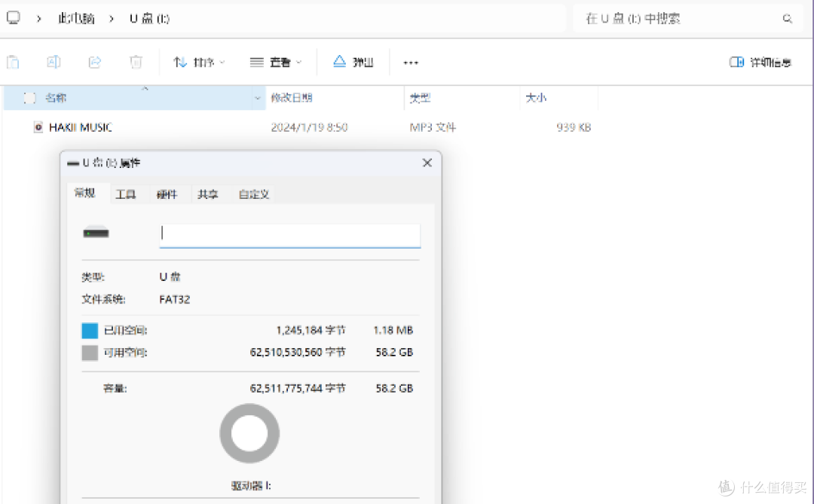Screen dimensions: 814x504
Task: Click the 939 KB size cell
Action: [x=574, y=127]
